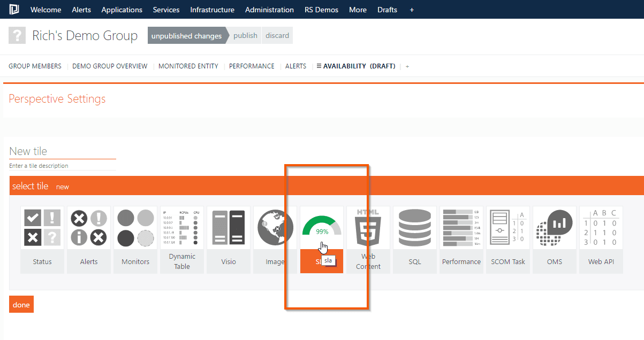The width and height of the screenshot is (644, 340).
Task: Click the New tile title field
Action: (62, 151)
